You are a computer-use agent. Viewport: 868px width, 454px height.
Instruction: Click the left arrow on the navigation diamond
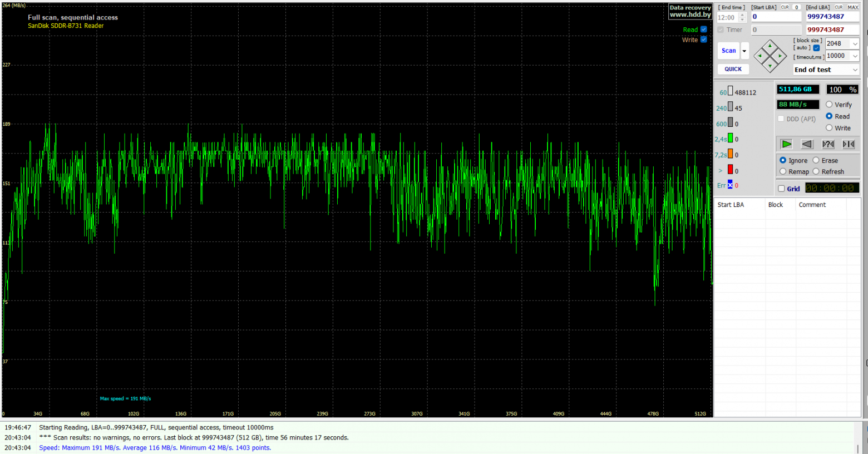pyautogui.click(x=760, y=56)
